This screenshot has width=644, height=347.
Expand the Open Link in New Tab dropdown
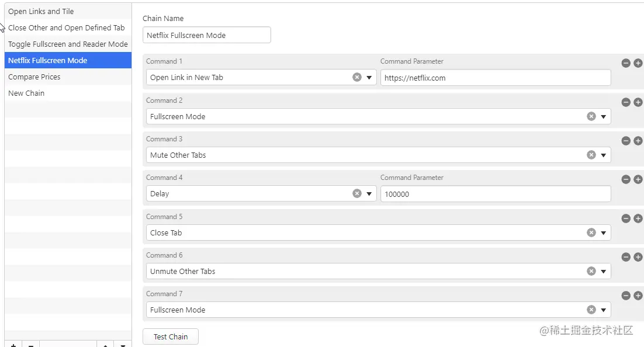pos(369,78)
